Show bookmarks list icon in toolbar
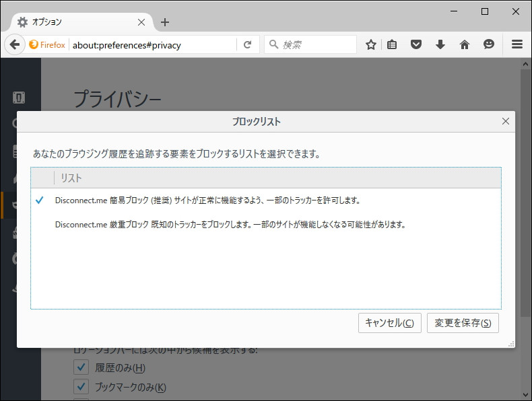Image resolution: width=532 pixels, height=401 pixels. click(392, 44)
